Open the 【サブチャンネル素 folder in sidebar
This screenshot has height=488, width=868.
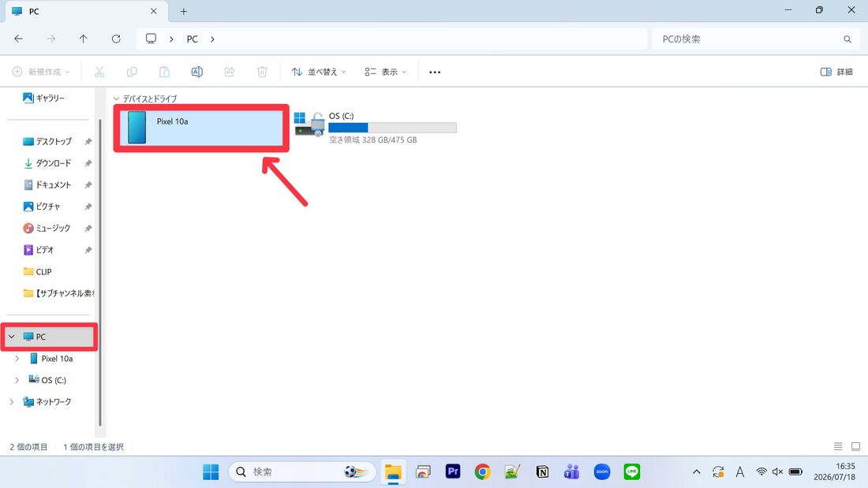coord(58,293)
